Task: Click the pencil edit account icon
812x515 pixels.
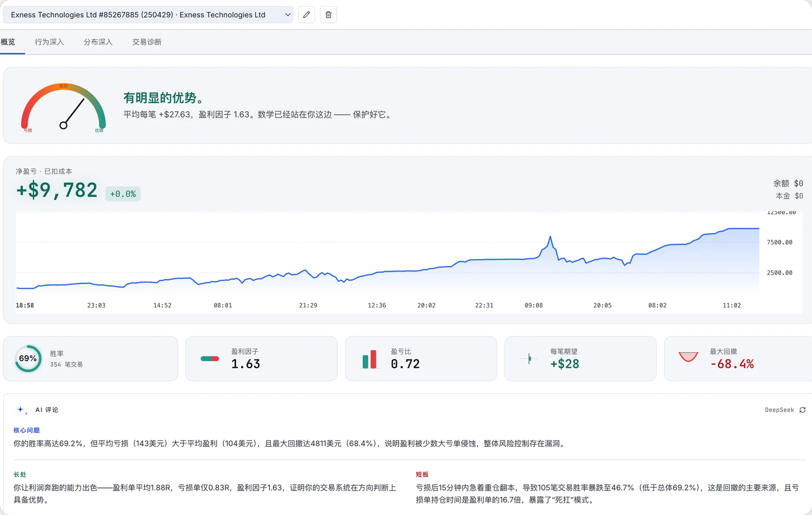Action: pyautogui.click(x=307, y=15)
